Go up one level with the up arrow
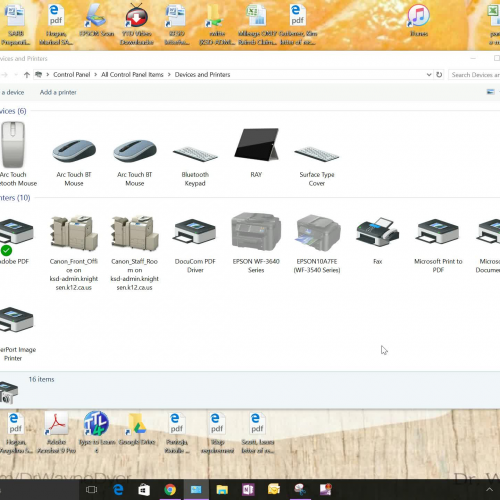Screen dimensions: 500x500 [27, 75]
